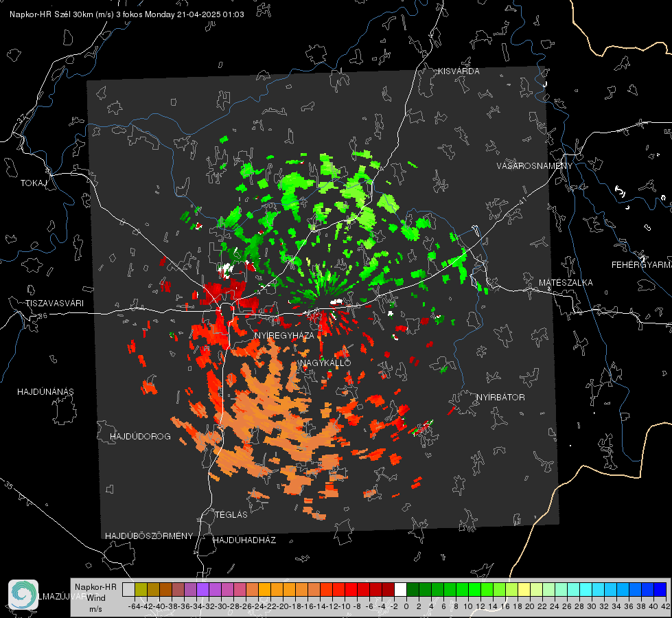Image resolution: width=672 pixels, height=618 pixels.
Task: Click the 42 value on the legend scale
Action: point(666,606)
